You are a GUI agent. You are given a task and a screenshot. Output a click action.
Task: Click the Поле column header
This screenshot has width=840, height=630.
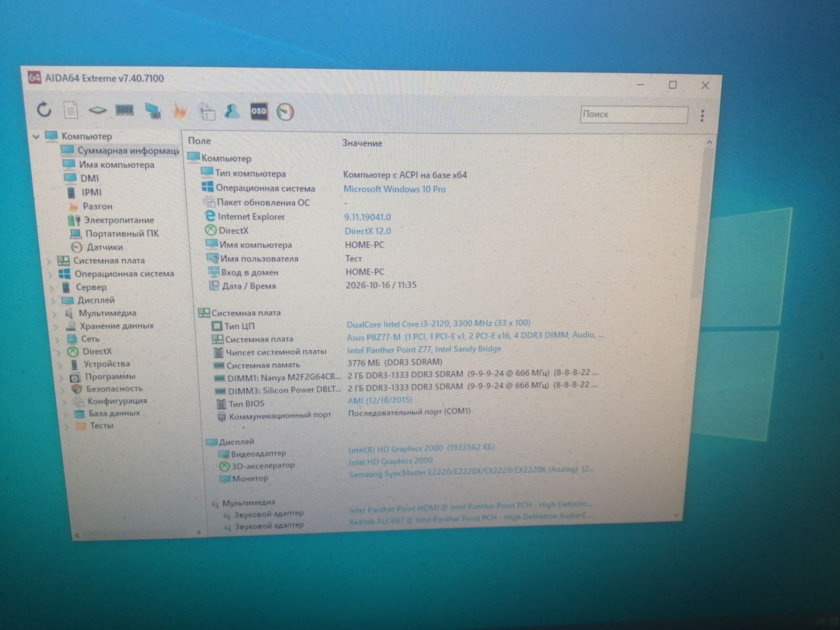[199, 141]
